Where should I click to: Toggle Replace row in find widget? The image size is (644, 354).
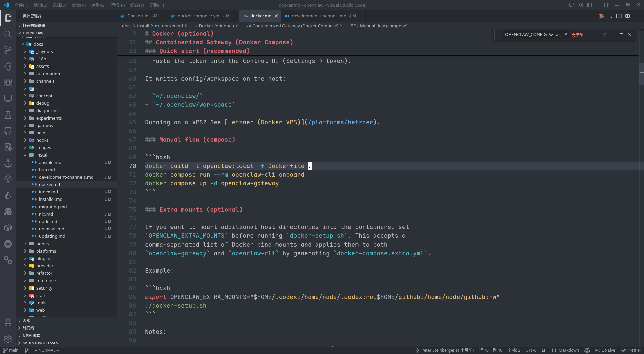click(499, 35)
